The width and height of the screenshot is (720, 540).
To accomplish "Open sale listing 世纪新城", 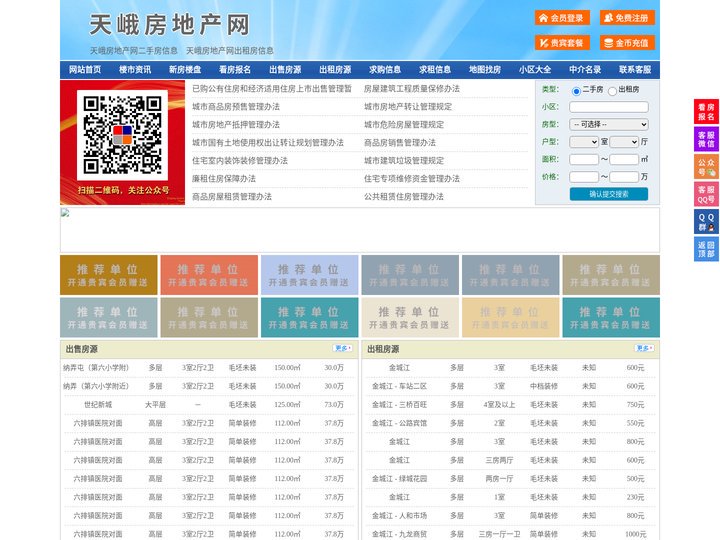I will pyautogui.click(x=98, y=405).
